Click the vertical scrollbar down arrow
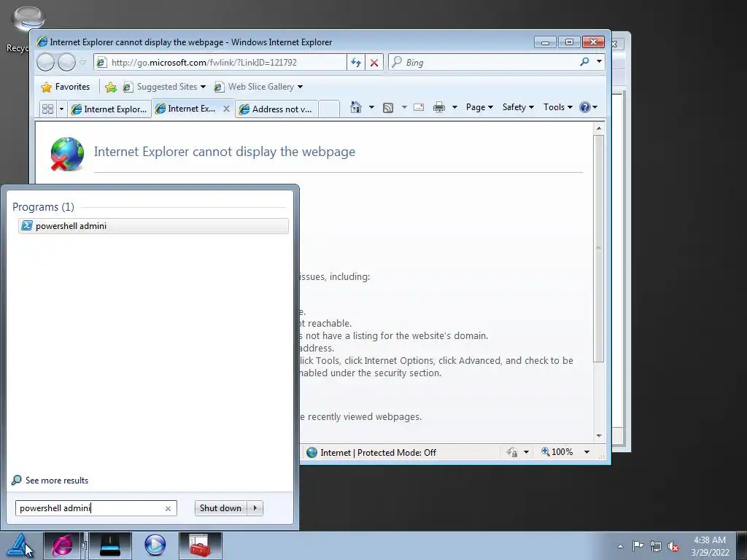This screenshot has height=560, width=747. click(x=599, y=436)
